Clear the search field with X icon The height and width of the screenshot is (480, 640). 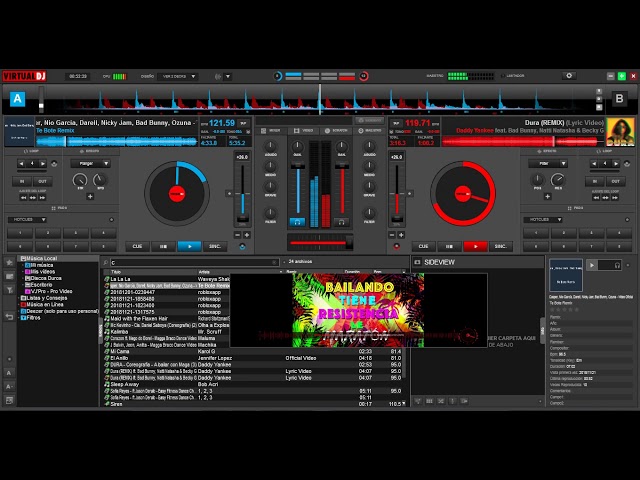[274, 262]
